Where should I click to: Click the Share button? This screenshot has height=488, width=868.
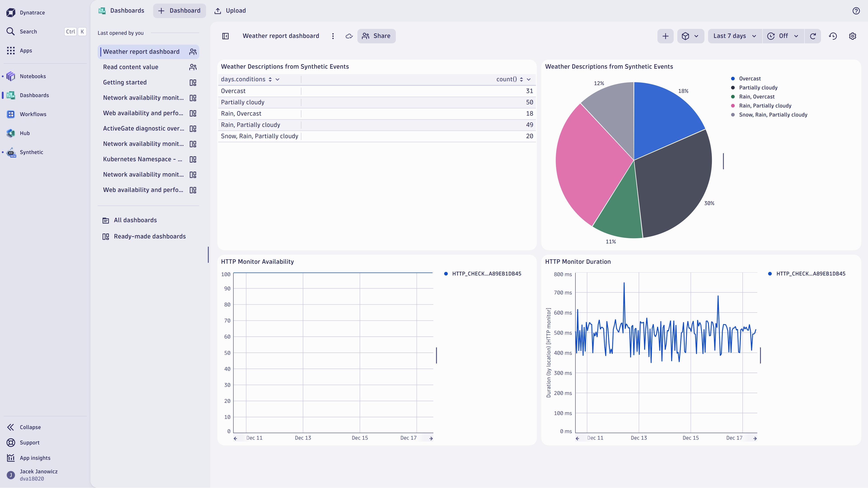[x=376, y=36]
